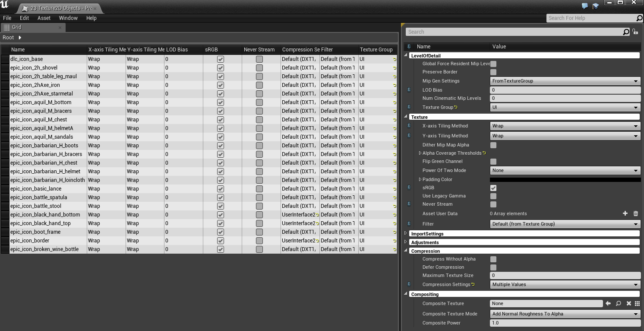Viewport: 644px width, 331px height.
Task: Unpin the LOD Bias column pin
Action: 409,90
